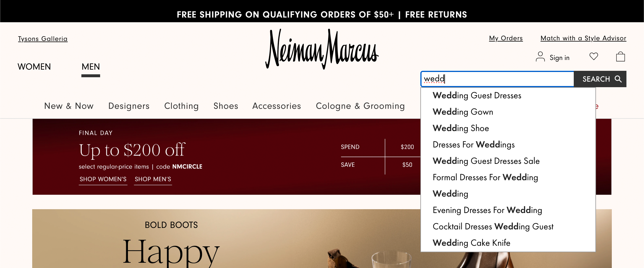Viewport: 644px width, 268px height.
Task: Select the Wedding Shoe suggestion
Action: click(460, 128)
